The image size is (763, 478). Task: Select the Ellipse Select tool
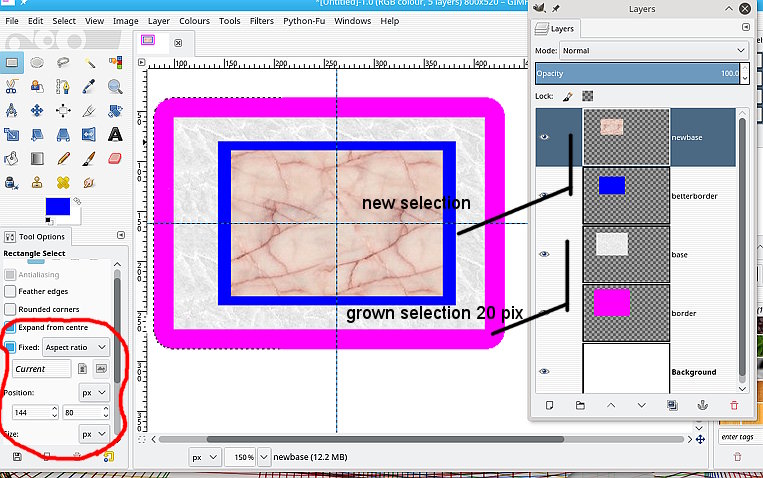pos(37,62)
